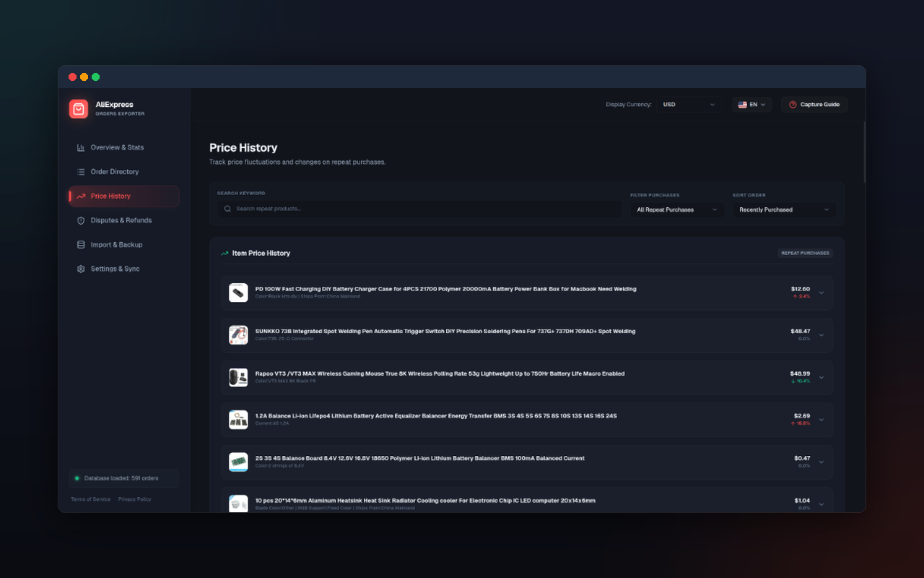Open the Terms of Service link
The image size is (924, 578).
click(91, 499)
